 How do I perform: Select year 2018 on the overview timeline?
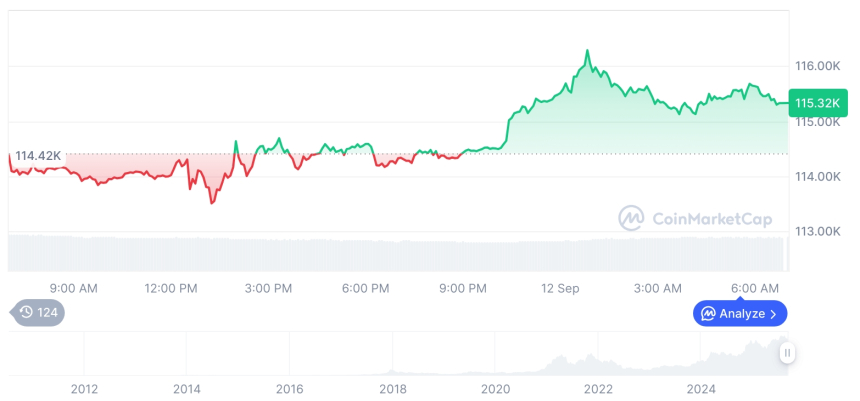393,387
